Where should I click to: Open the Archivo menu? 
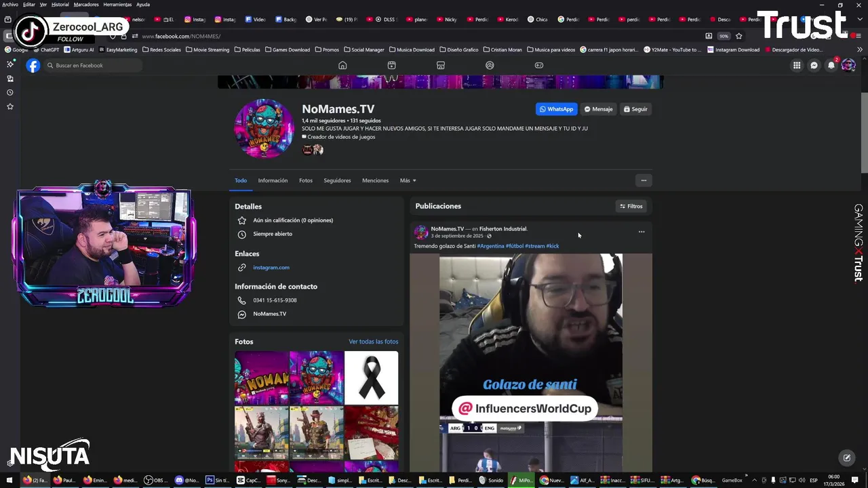click(10, 4)
